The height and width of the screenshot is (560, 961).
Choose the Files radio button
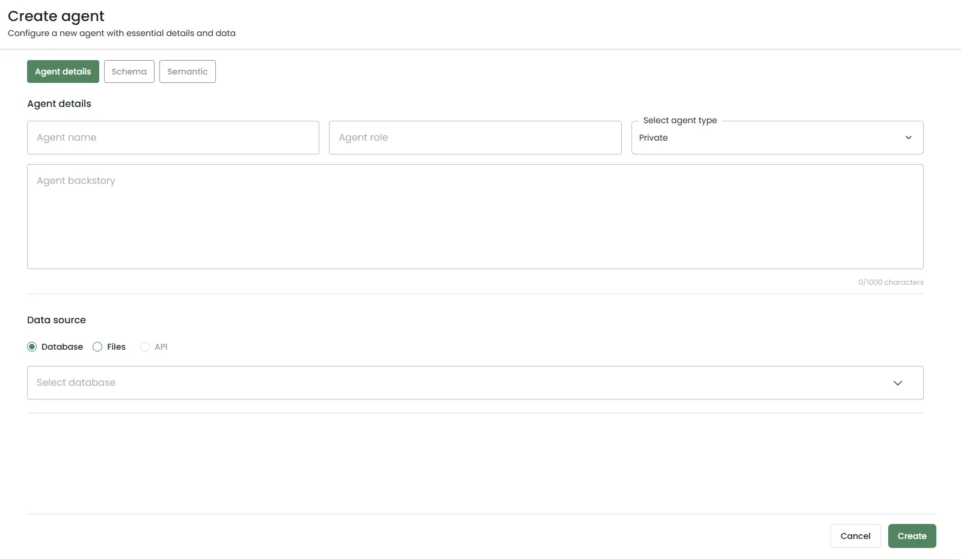click(97, 347)
